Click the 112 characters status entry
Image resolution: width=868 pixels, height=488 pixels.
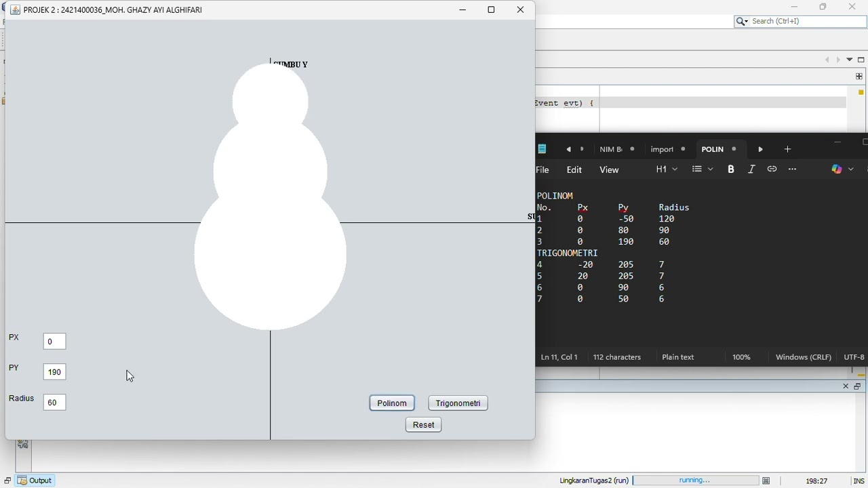(x=617, y=357)
